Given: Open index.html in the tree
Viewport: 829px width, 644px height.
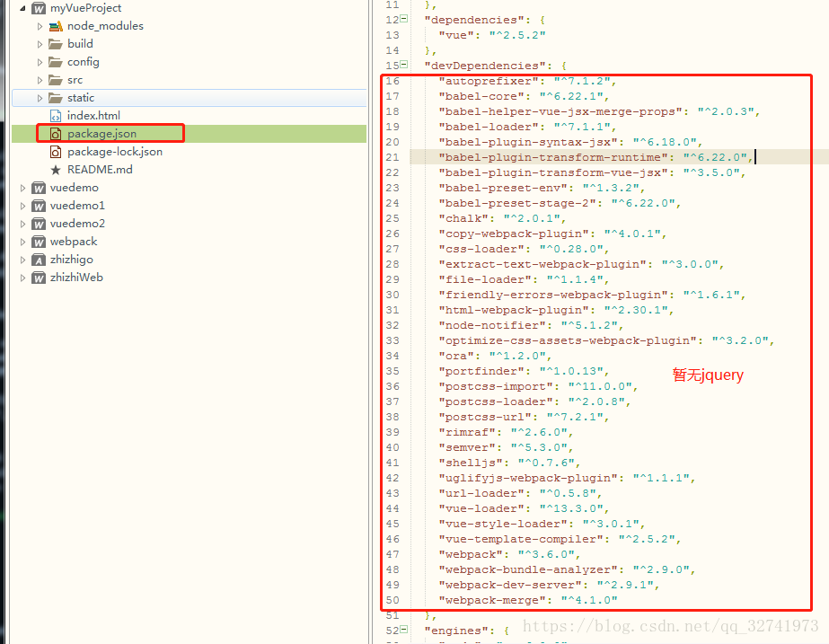Looking at the screenshot, I should pos(93,116).
